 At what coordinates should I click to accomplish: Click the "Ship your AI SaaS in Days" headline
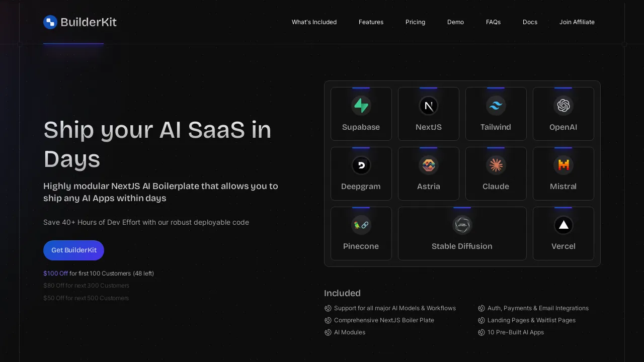[x=157, y=145]
